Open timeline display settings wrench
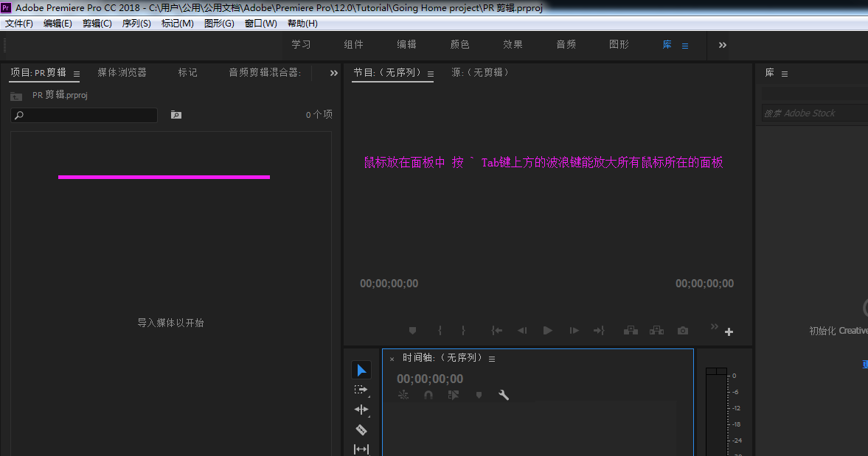868x456 pixels. point(504,395)
